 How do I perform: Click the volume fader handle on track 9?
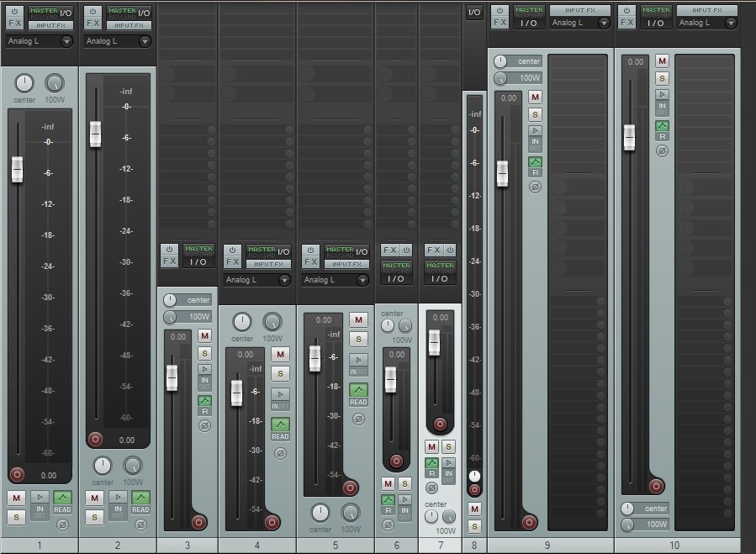point(502,174)
